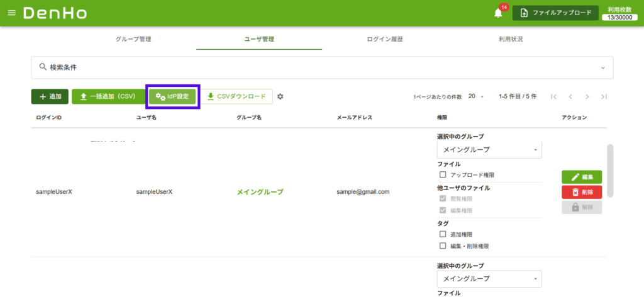
Task: Toggle the 編集・削除権限 checkbox
Action: click(443, 246)
